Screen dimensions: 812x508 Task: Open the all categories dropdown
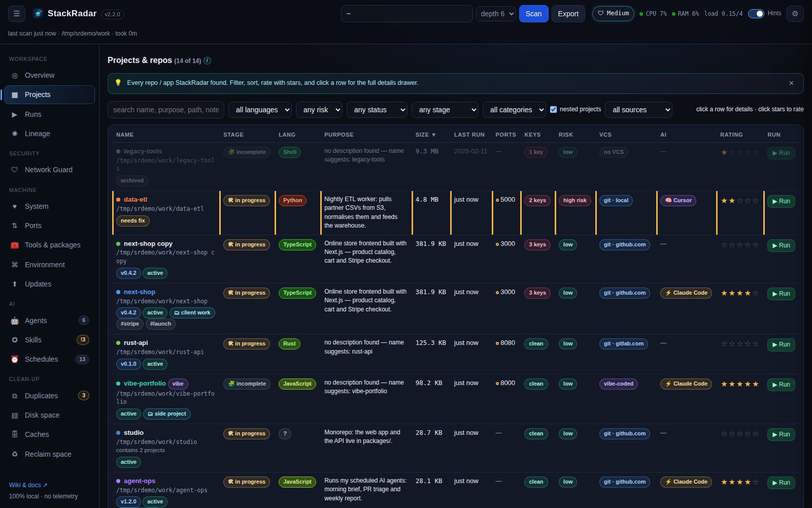[x=515, y=110]
